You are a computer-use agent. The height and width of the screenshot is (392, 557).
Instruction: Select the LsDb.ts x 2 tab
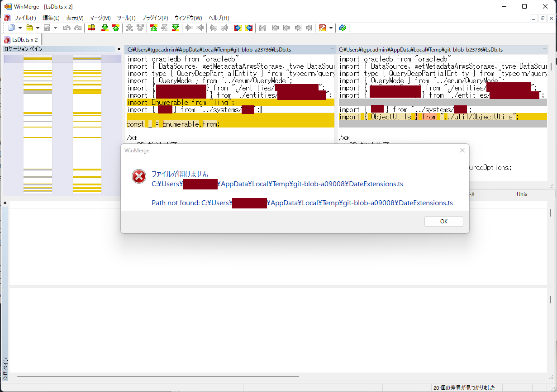tap(21, 40)
